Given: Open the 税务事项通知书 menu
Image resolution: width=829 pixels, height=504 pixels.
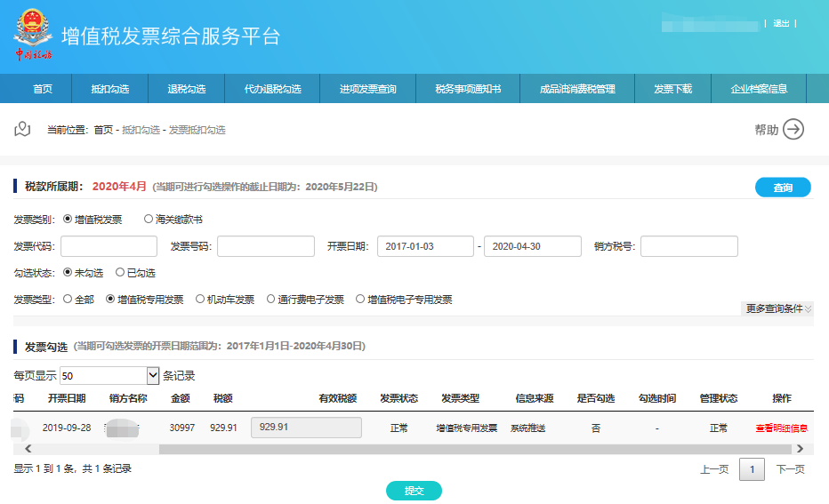Looking at the screenshot, I should tap(468, 89).
